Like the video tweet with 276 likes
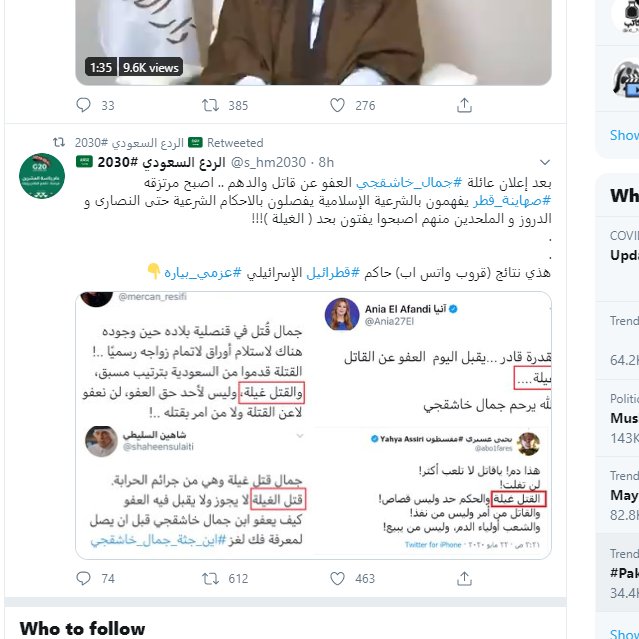 tap(337, 105)
